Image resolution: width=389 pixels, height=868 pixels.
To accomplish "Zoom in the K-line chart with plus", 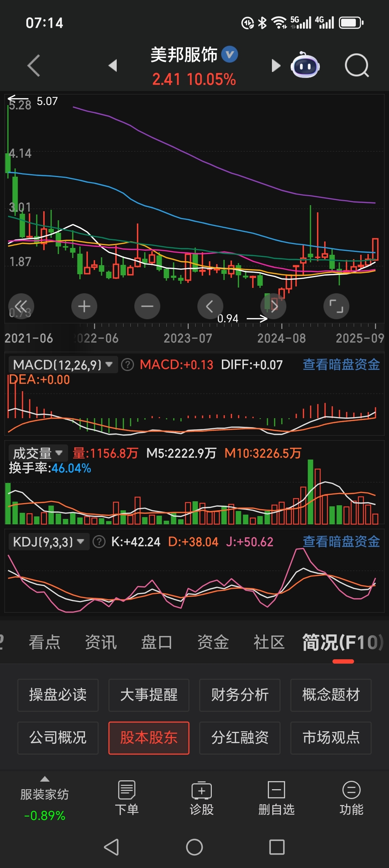I will tap(84, 306).
